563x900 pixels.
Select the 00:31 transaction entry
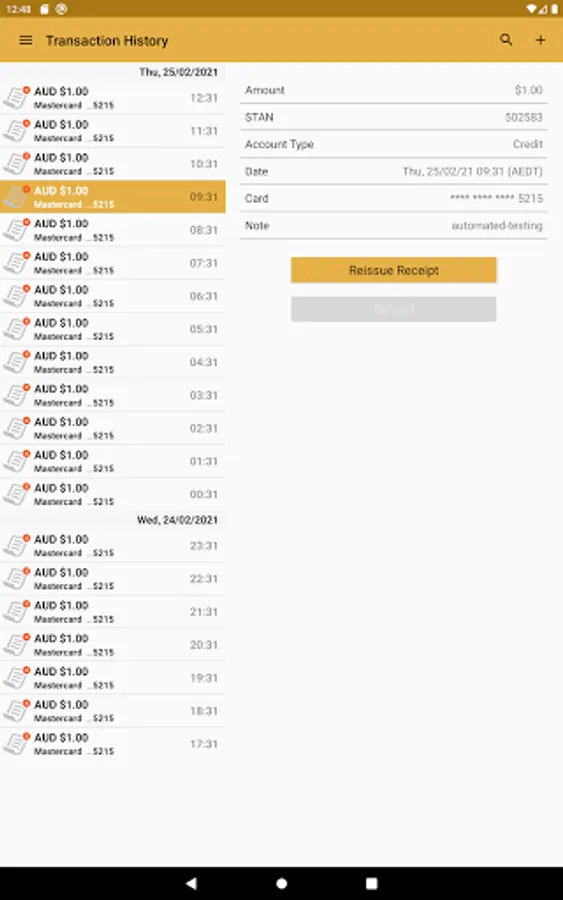pos(112,494)
